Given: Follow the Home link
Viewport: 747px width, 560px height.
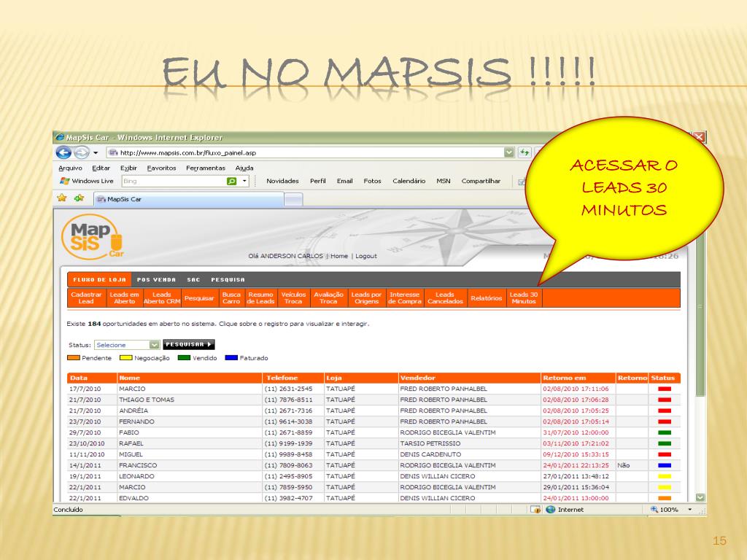Looking at the screenshot, I should (x=339, y=256).
